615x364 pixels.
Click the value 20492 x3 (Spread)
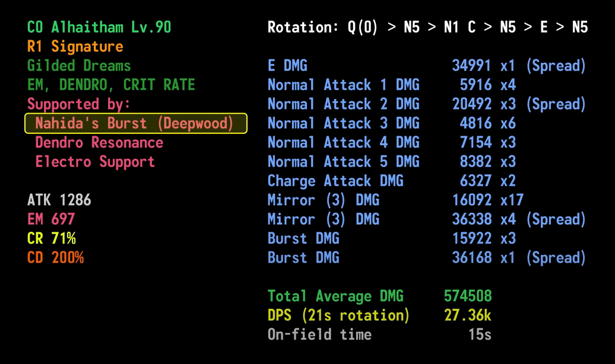(x=519, y=104)
